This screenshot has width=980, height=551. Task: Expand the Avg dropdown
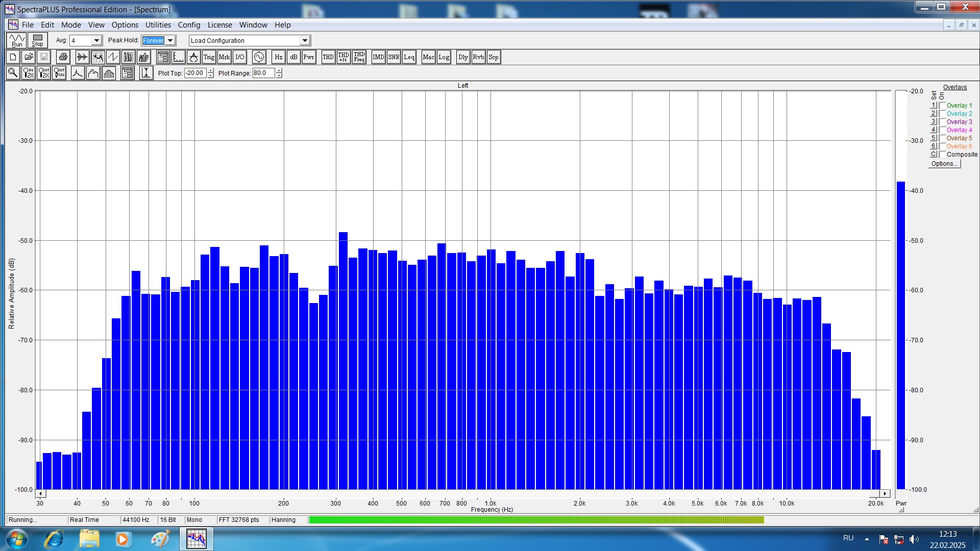click(x=96, y=41)
